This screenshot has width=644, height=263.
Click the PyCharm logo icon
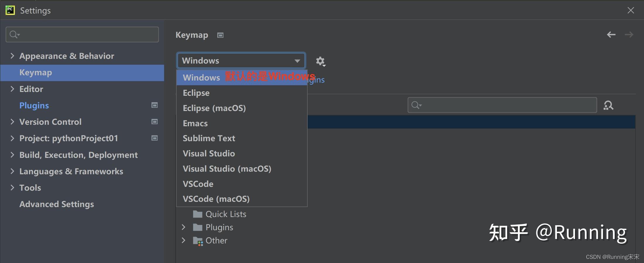tap(10, 11)
